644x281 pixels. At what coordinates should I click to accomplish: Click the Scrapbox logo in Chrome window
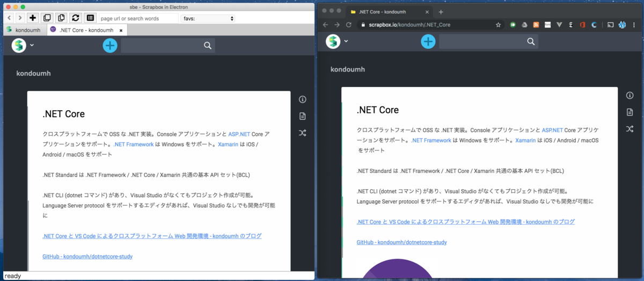[333, 41]
